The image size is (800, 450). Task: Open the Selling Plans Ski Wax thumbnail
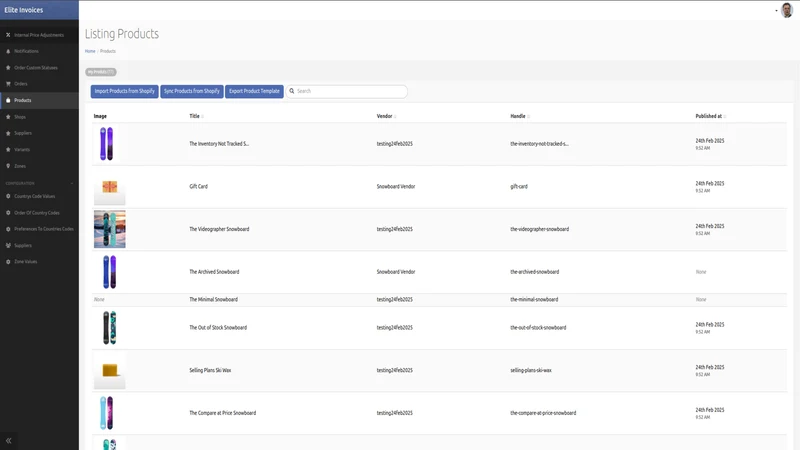[110, 370]
